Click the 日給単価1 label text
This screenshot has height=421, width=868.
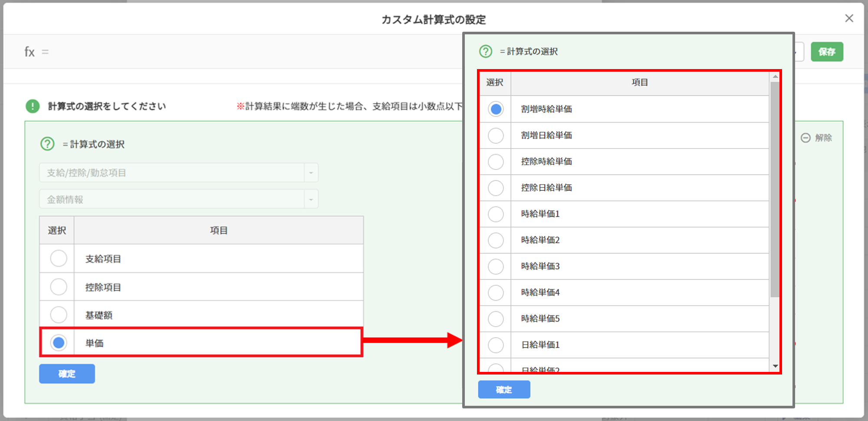[x=540, y=345]
